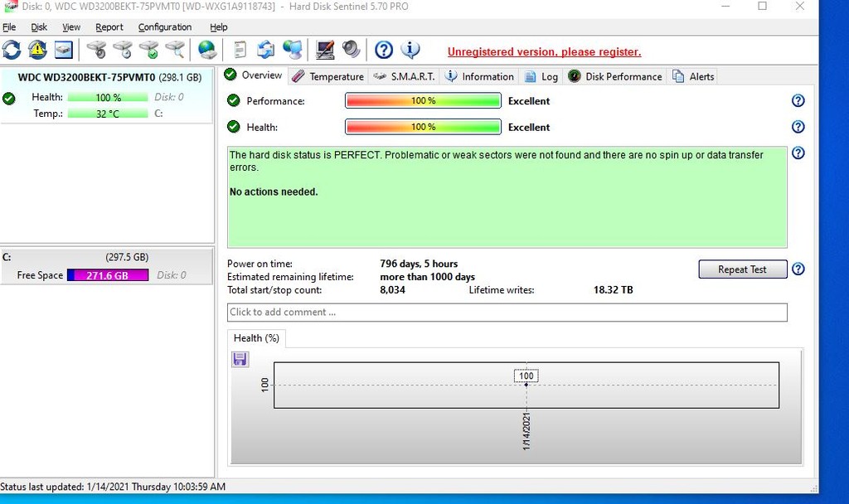Click the '18.32 TB' lifetime writes value

click(x=613, y=289)
